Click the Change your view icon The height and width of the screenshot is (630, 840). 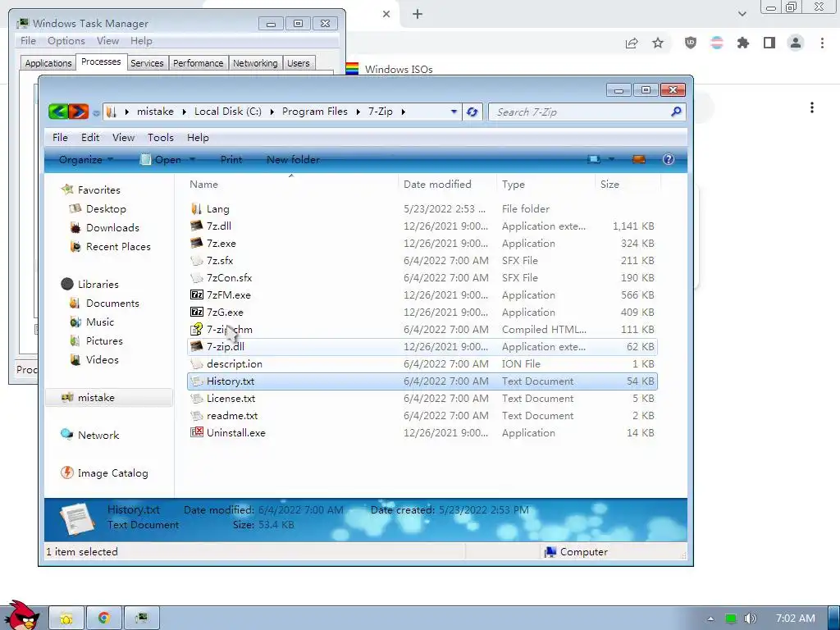594,160
